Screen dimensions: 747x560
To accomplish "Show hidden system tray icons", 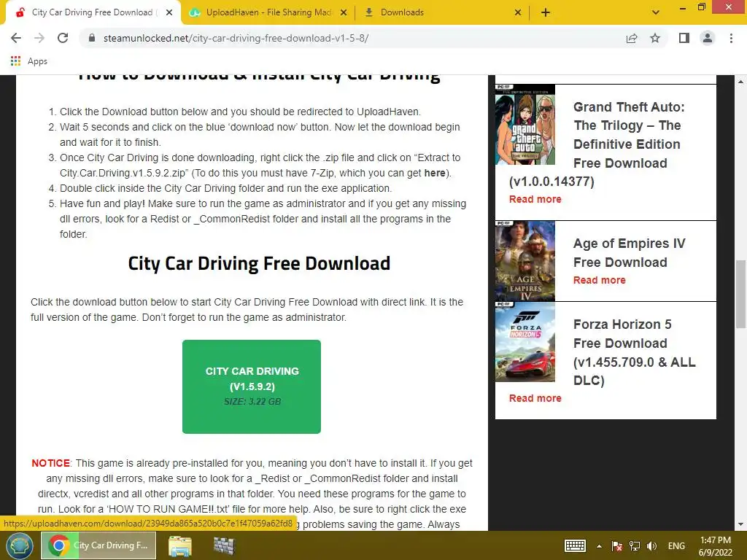I will click(599, 546).
